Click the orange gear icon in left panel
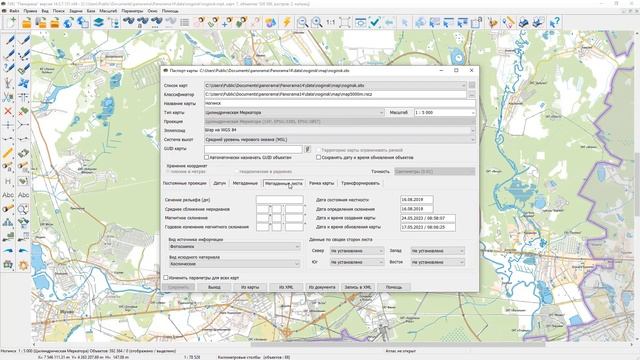Viewport: 640px width, 360px height. [23, 265]
